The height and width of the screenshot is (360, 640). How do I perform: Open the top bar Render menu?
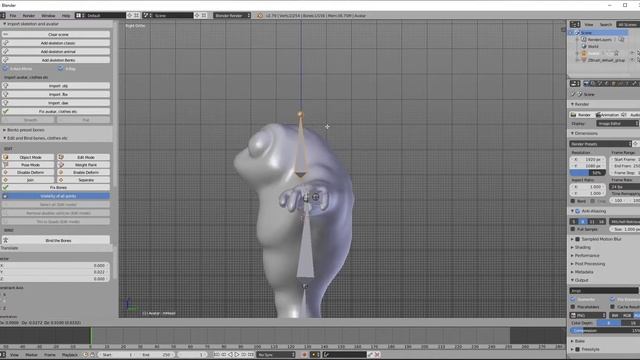tap(29, 16)
